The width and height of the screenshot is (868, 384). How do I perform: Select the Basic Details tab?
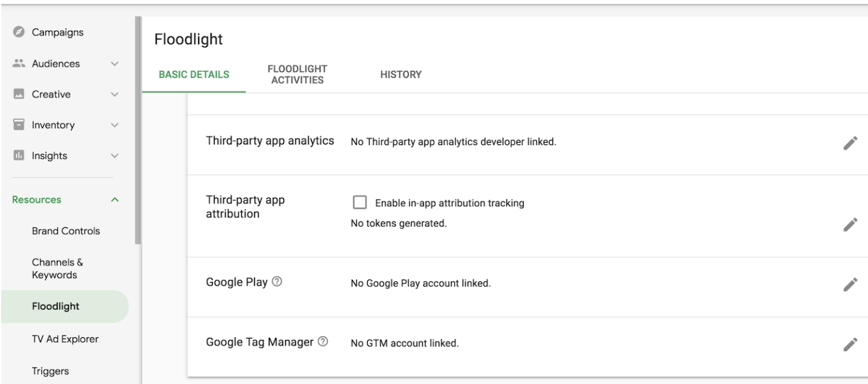(x=194, y=74)
